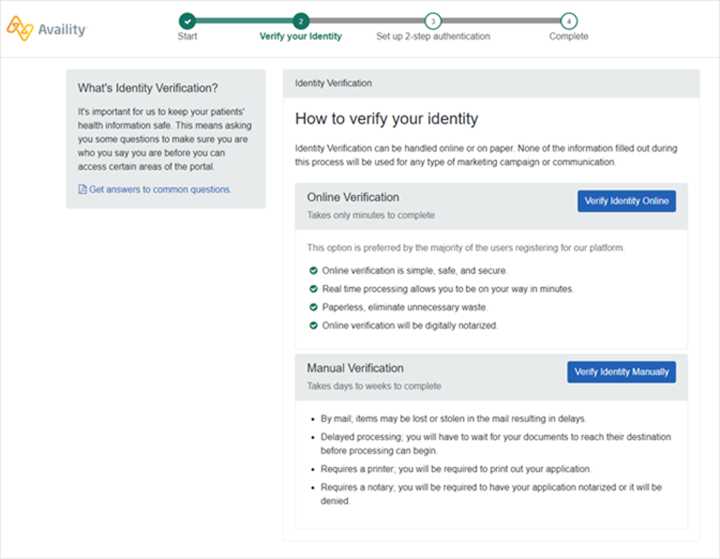Click 'Takes days to weeks to complete' text
720x559 pixels.
pos(374,386)
